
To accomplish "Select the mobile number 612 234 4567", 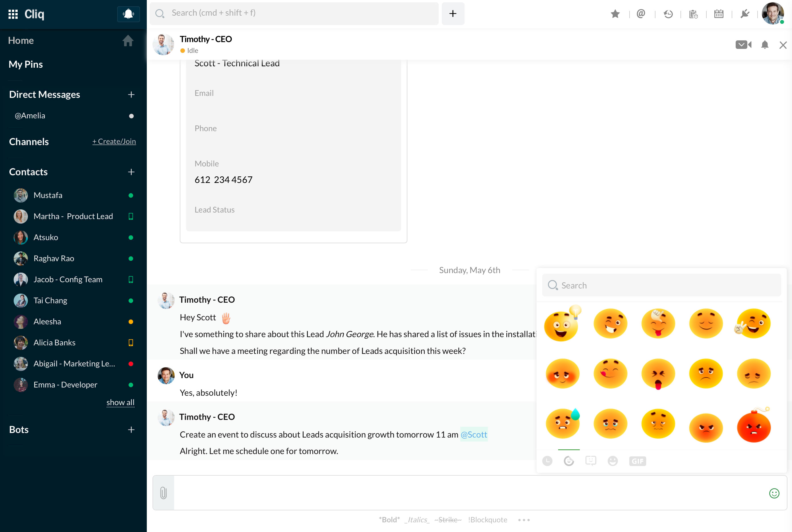I will (224, 180).
